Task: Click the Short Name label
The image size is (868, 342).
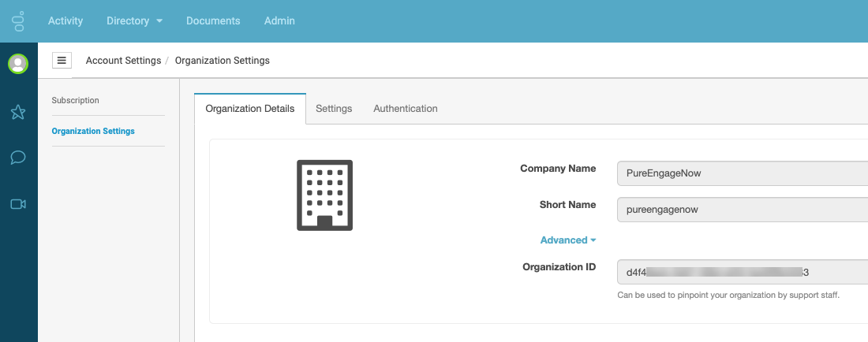Action: point(568,204)
